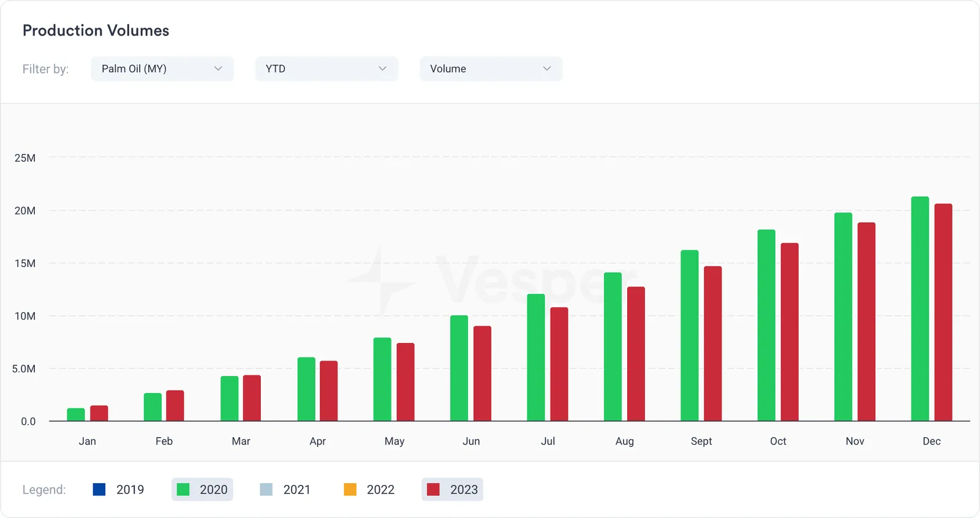Click the green 2020 bar for Oct
980x518 pixels.
(x=766, y=325)
